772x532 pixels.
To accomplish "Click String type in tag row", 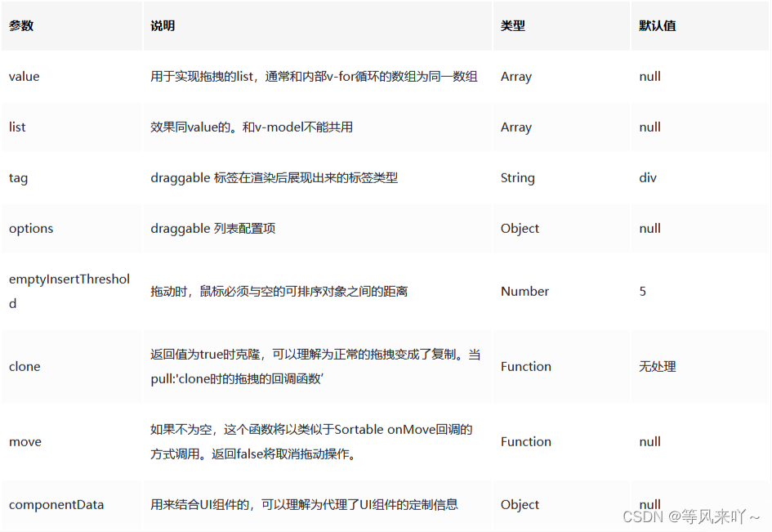I will 517,178.
